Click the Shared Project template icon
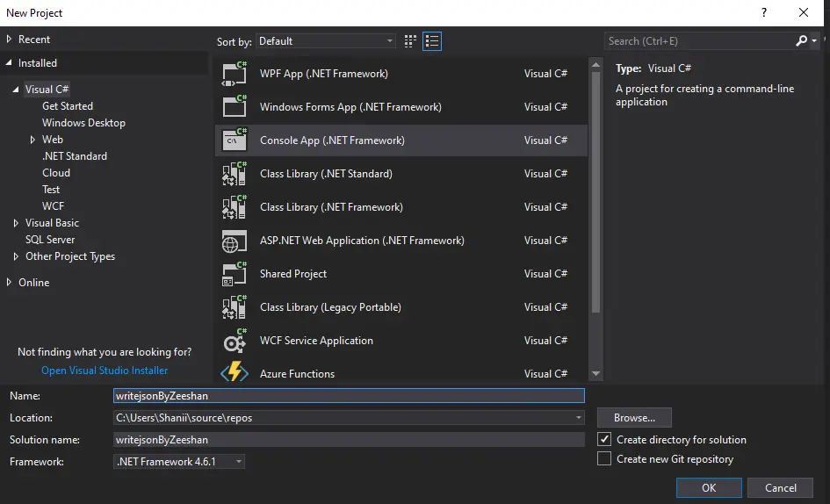Viewport: 830px width, 504px height. (x=235, y=274)
